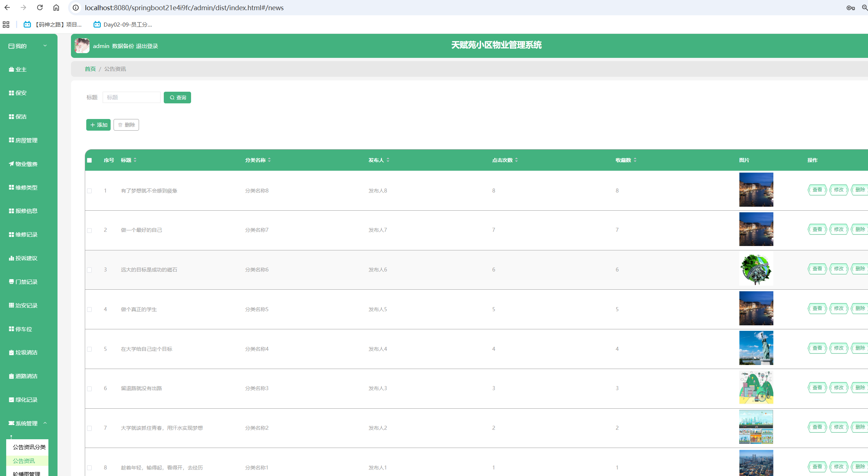Viewport: 868px width, 476px height.
Task: Check the checkbox for row 5
Action: [x=90, y=349]
